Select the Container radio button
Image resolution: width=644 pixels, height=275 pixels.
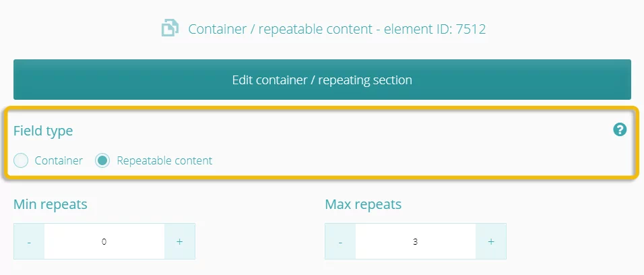(x=21, y=160)
